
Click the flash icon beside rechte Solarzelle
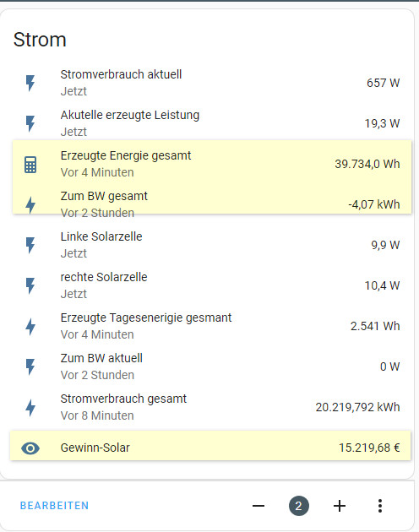point(30,285)
